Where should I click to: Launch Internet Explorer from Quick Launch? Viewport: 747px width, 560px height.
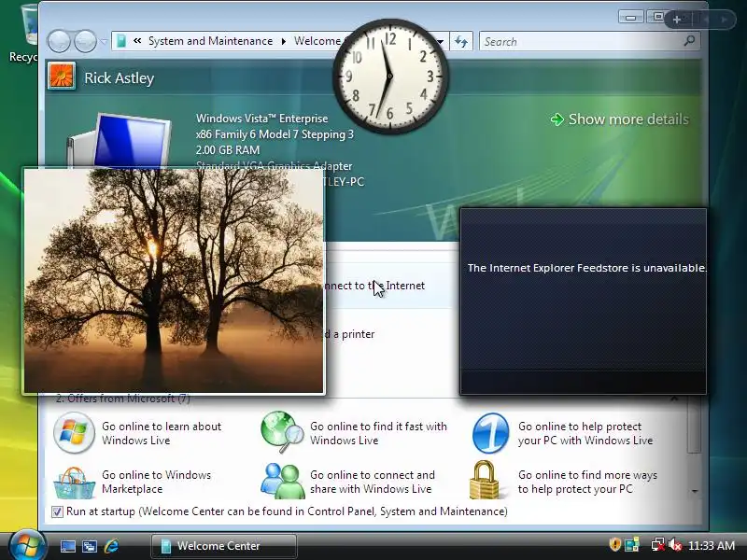point(111,546)
